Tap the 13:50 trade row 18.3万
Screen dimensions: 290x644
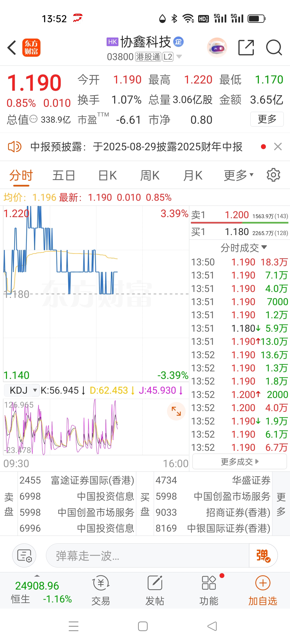click(x=239, y=262)
